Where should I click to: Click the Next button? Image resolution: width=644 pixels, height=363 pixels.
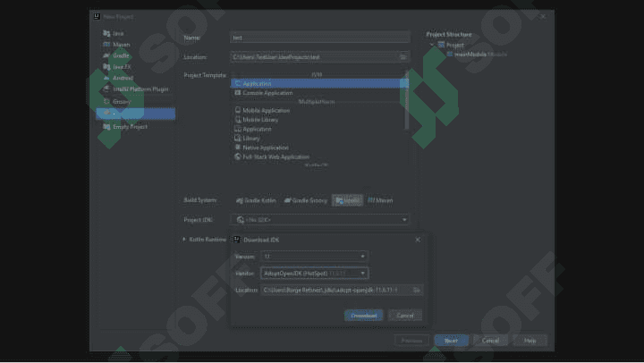[x=451, y=341]
